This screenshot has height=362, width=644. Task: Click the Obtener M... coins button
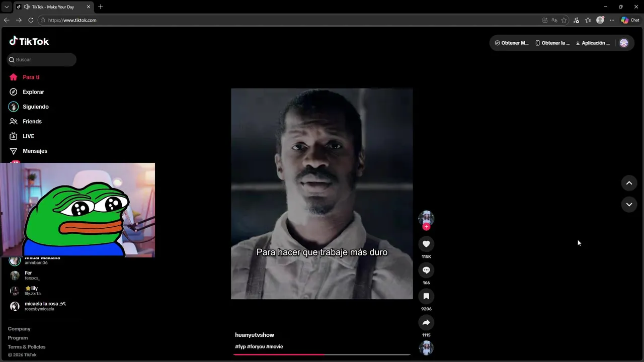[x=512, y=43]
